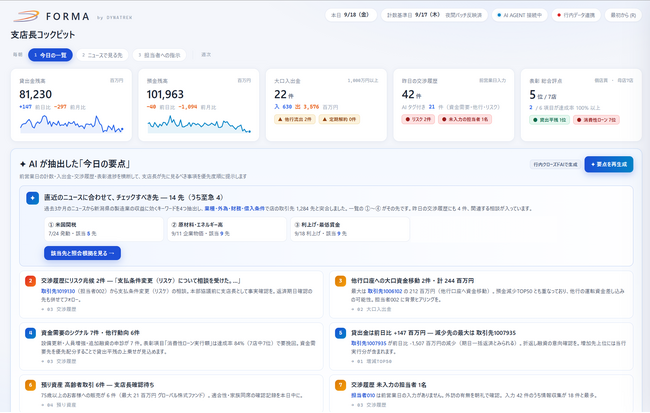Image resolution: width=650 pixels, height=413 pixels.
Task: Click the blue number 4 priority icon
Action: point(30,333)
